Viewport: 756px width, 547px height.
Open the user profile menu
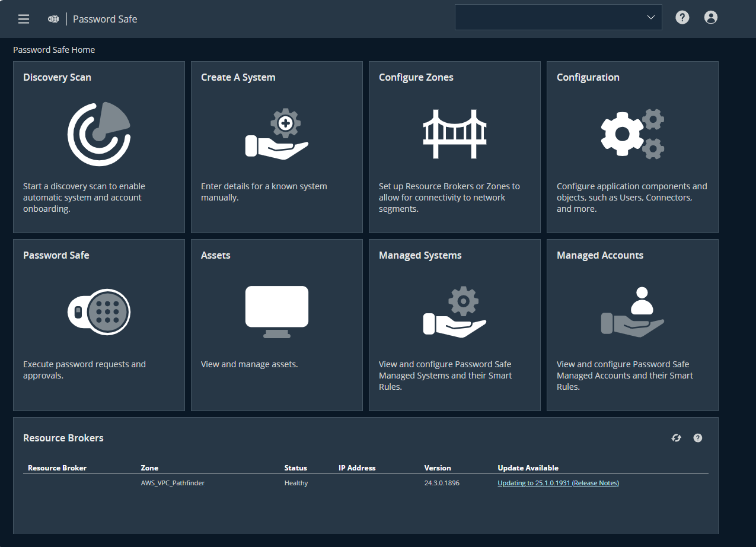click(x=710, y=17)
